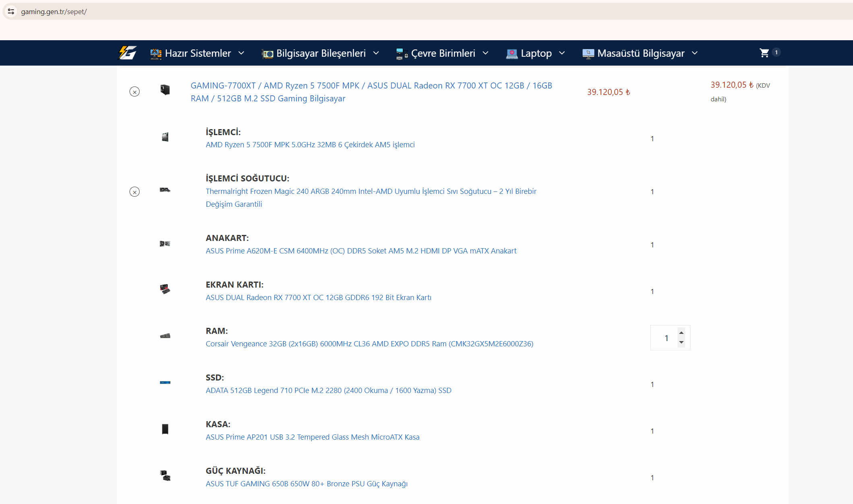Click the site info icon in address bar
This screenshot has height=504, width=853.
click(11, 12)
